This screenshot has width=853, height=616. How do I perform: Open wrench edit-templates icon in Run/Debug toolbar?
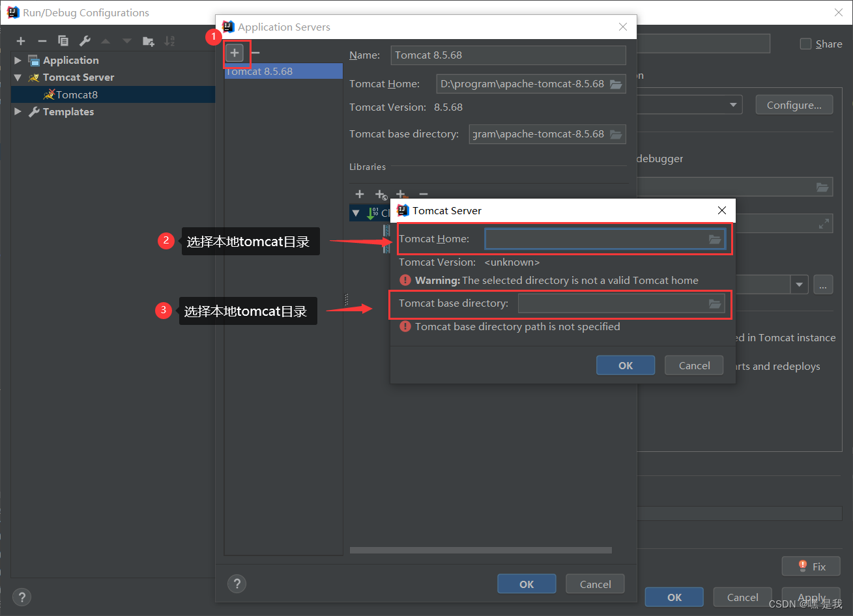pyautogui.click(x=85, y=41)
